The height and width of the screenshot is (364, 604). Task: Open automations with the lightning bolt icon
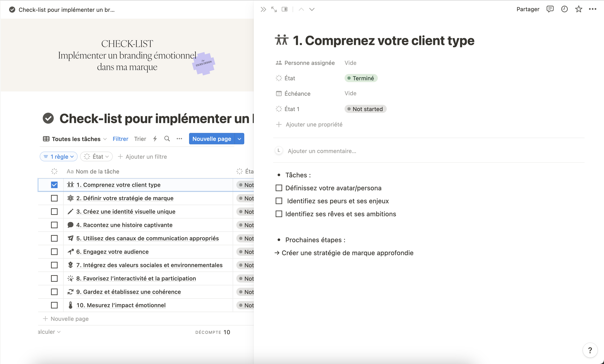point(155,139)
